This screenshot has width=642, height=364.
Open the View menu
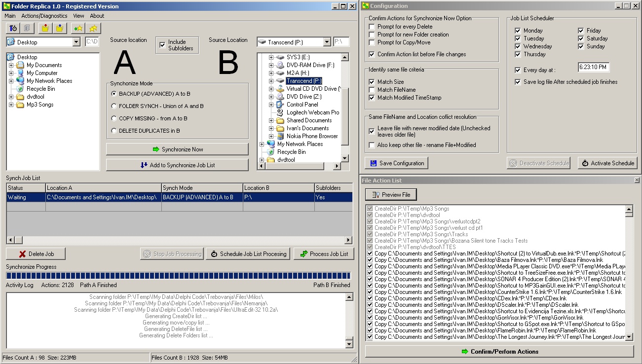coord(78,16)
